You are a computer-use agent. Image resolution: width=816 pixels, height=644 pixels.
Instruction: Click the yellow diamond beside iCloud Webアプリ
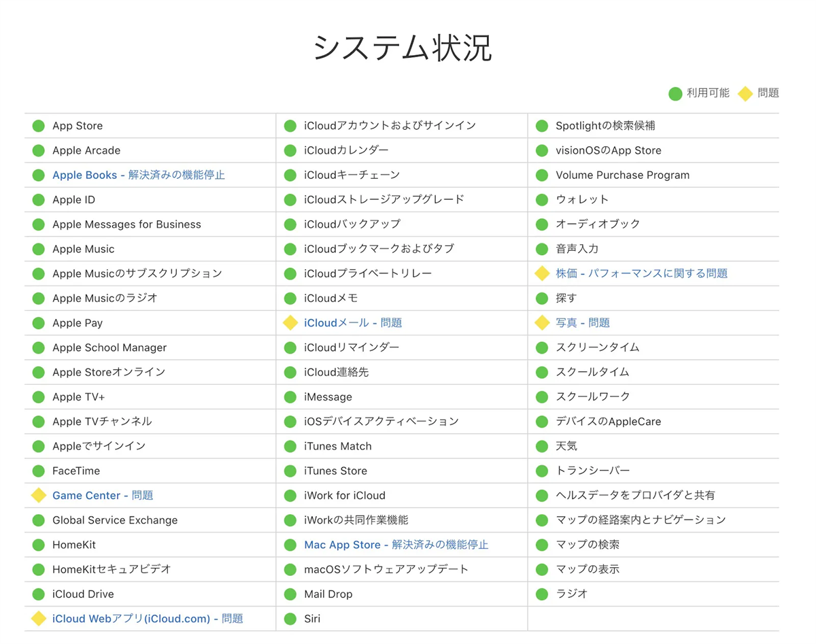(x=39, y=619)
